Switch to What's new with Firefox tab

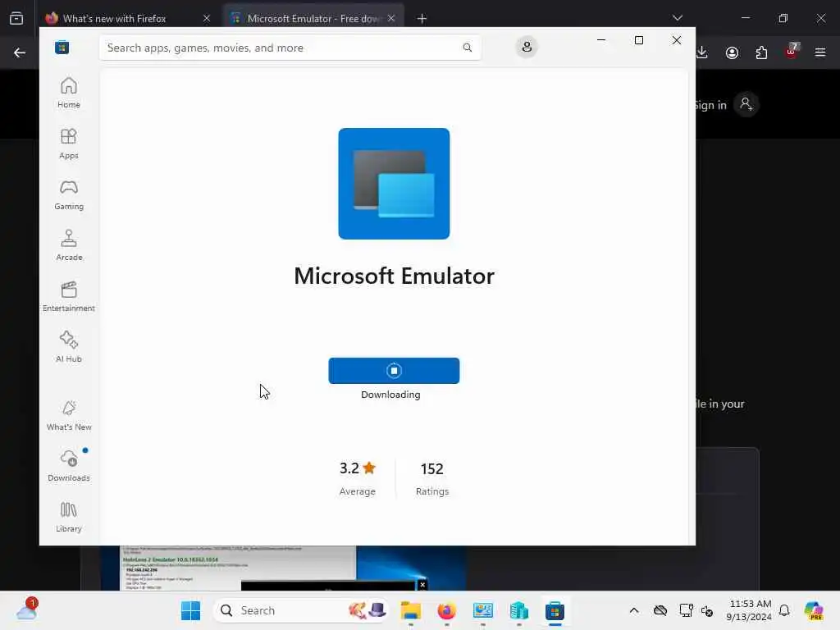click(x=115, y=19)
